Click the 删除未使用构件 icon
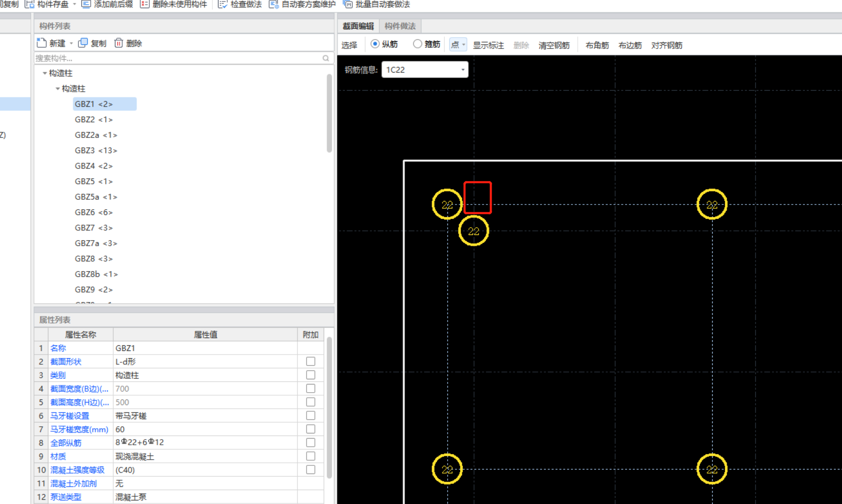842x504 pixels. [145, 4]
